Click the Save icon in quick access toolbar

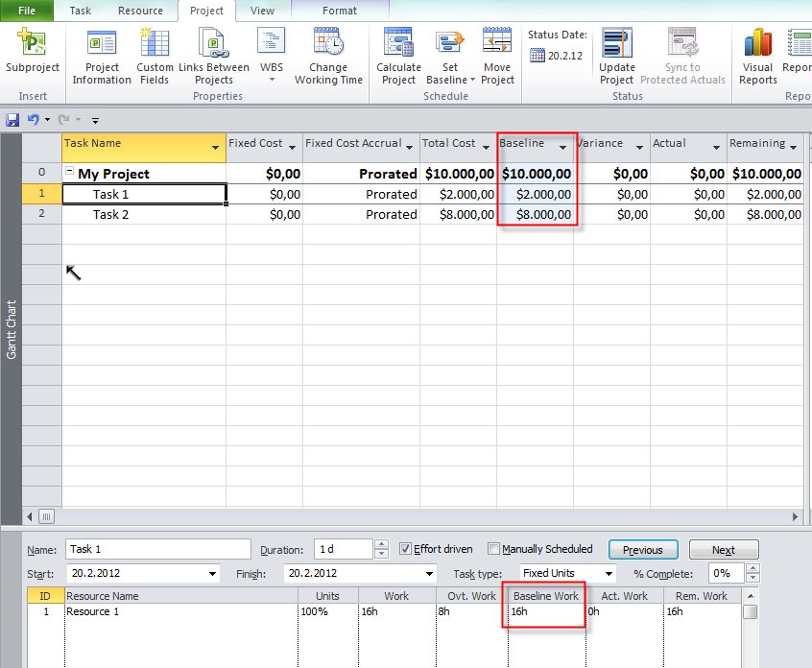[x=12, y=120]
